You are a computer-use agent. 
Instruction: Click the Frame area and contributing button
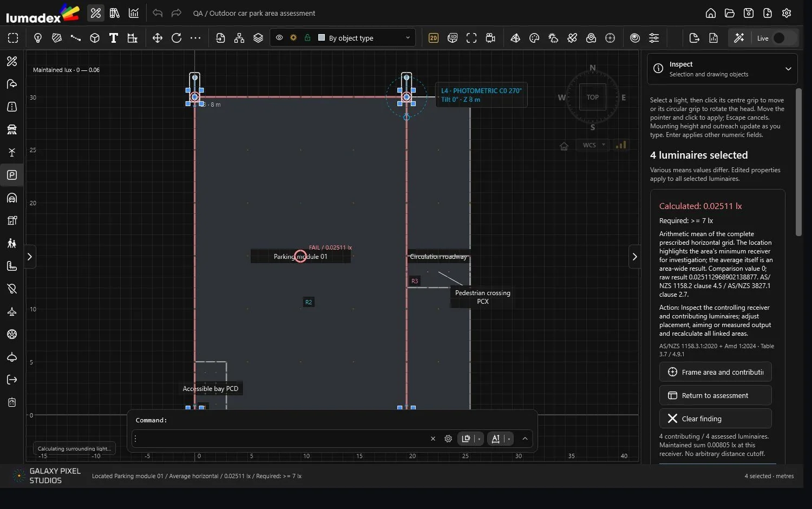coord(716,372)
